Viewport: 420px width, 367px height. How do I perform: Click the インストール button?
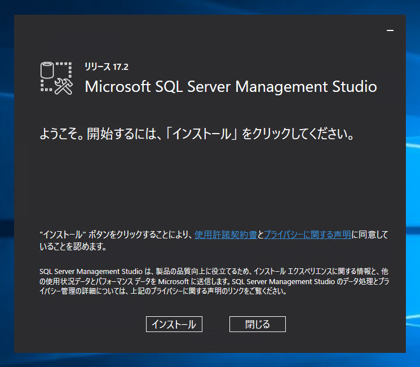(x=174, y=324)
